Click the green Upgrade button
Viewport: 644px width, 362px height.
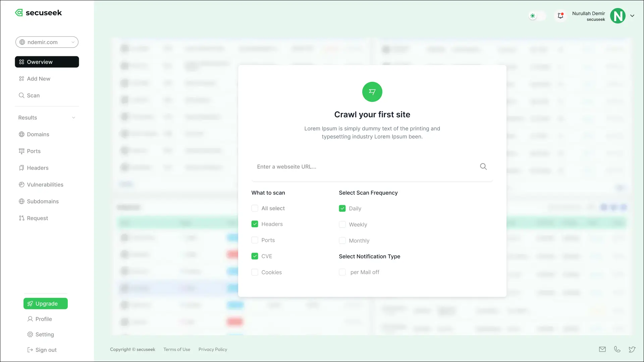46,304
